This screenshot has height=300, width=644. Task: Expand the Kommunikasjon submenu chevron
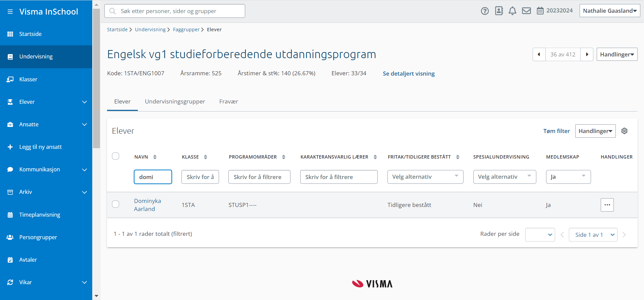pos(85,170)
